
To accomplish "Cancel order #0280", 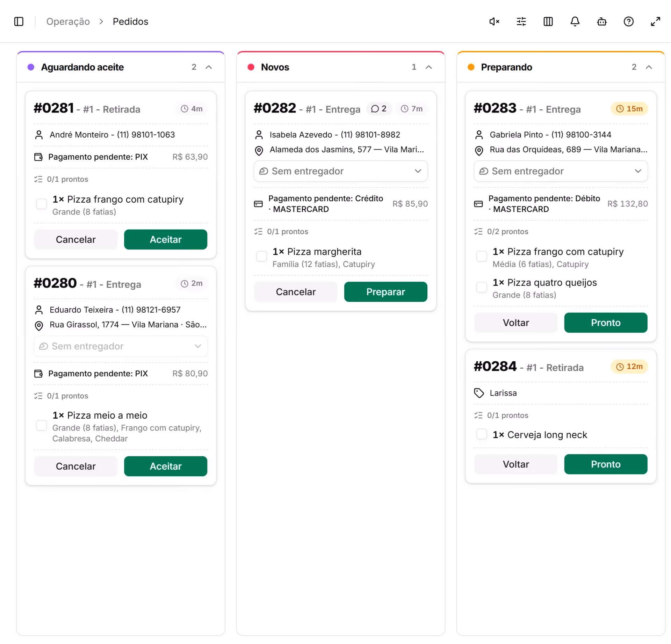I will tap(75, 466).
